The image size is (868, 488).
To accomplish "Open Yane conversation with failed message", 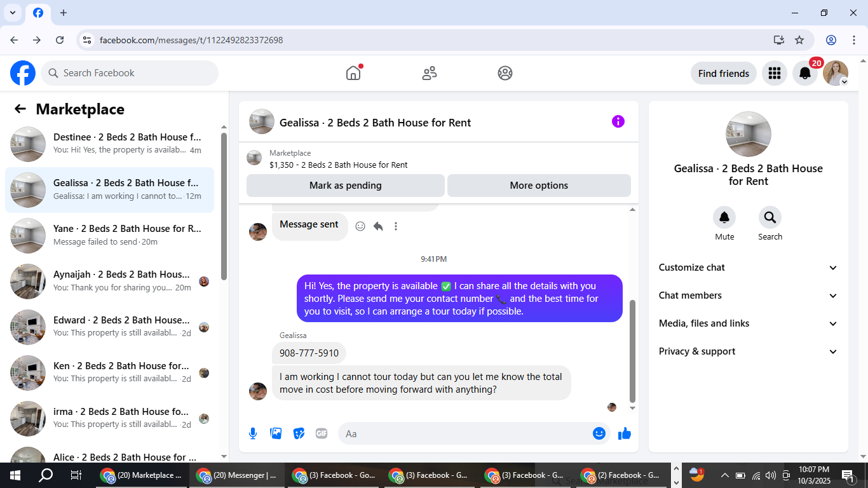I will point(109,235).
